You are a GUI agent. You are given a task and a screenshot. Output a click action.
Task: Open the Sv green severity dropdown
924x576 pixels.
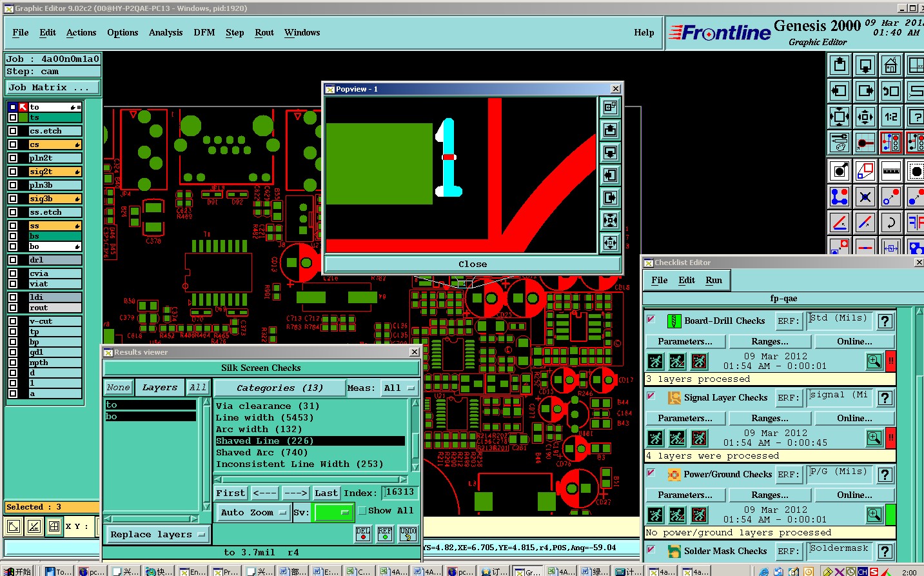[x=333, y=513]
